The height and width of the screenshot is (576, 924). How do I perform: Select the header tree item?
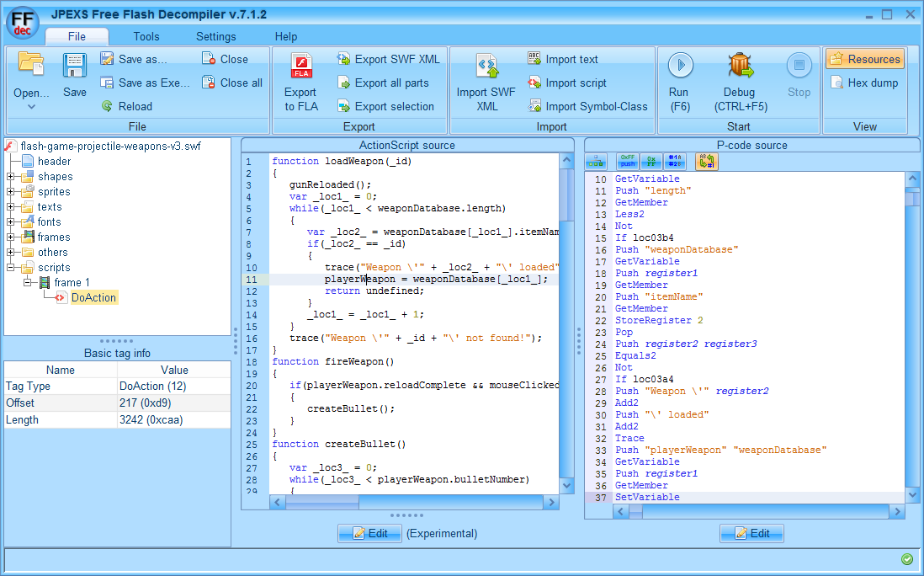coord(54,161)
